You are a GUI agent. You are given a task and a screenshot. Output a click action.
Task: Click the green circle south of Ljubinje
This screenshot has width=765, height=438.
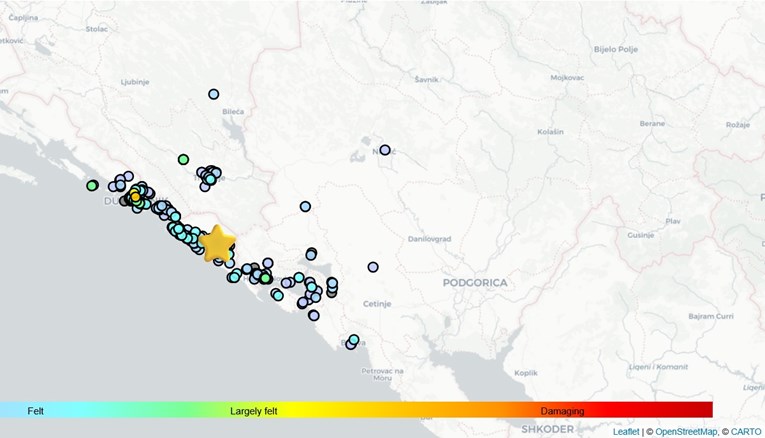tap(183, 159)
